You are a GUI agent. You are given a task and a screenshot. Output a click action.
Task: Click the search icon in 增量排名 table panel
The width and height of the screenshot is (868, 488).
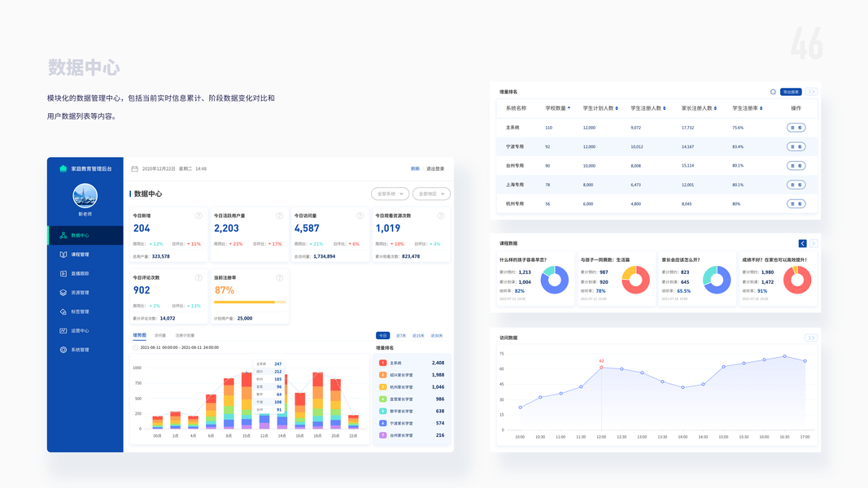[773, 92]
